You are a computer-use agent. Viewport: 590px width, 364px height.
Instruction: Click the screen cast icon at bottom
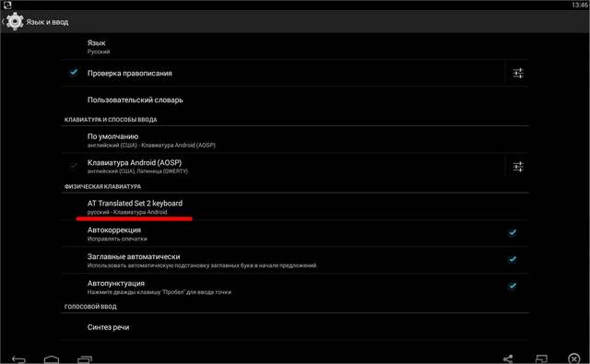click(541, 359)
